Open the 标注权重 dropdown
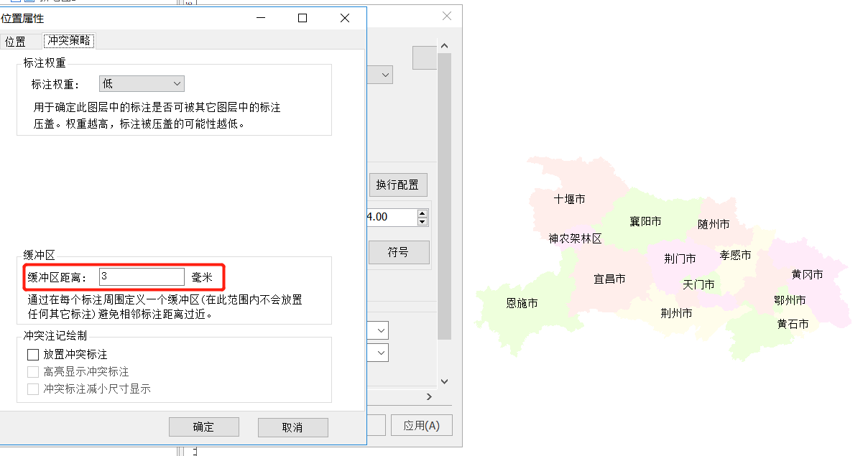The image size is (868, 456). (142, 84)
